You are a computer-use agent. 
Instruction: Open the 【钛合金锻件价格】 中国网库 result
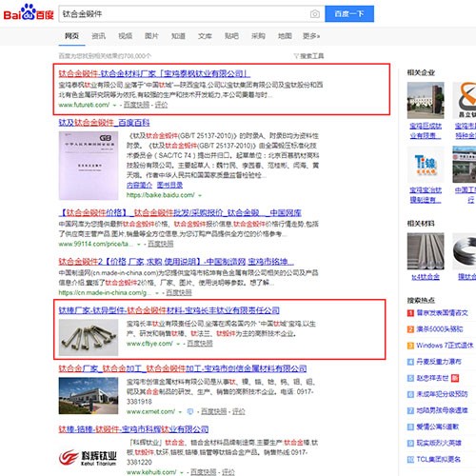(180, 212)
